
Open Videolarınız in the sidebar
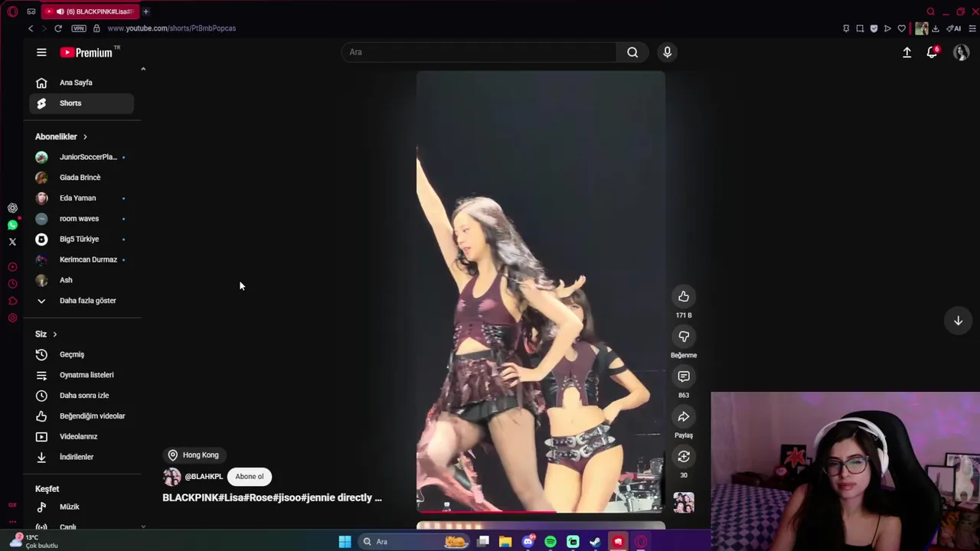81,436
